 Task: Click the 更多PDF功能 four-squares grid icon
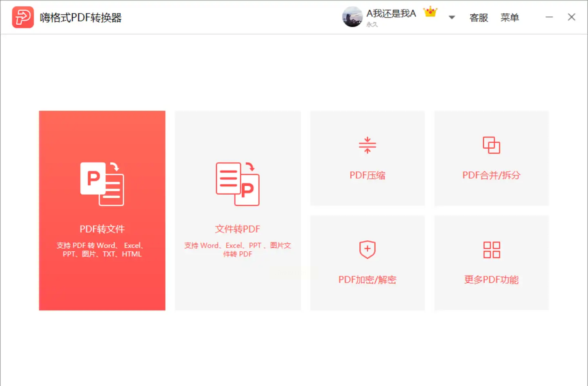492,250
